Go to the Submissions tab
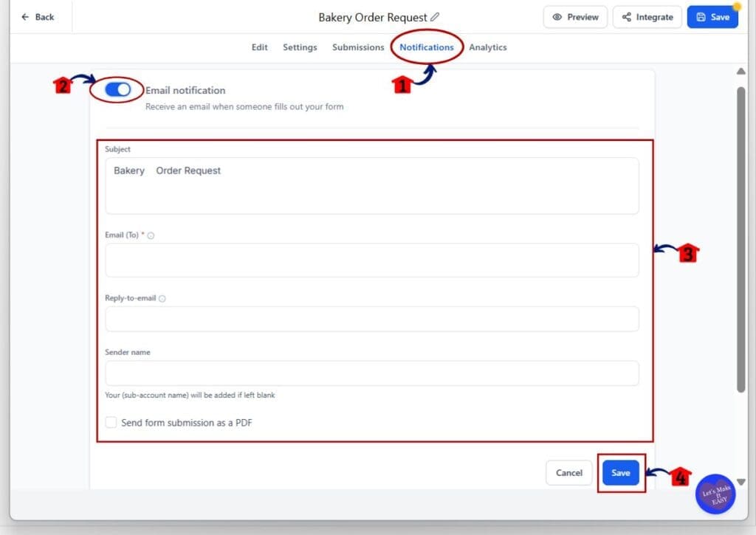Image resolution: width=756 pixels, height=535 pixels. 358,47
